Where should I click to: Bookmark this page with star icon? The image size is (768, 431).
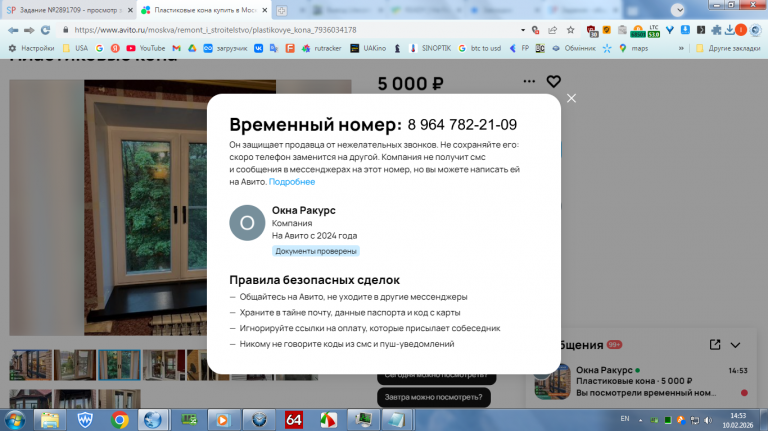(x=571, y=30)
